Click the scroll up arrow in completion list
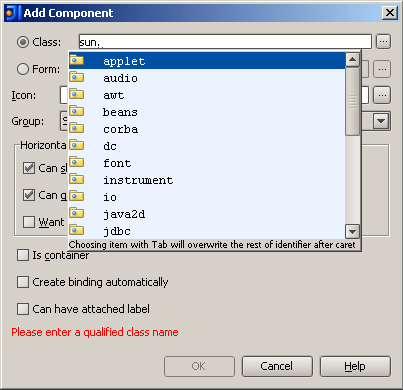The height and width of the screenshot is (390, 403). click(352, 60)
